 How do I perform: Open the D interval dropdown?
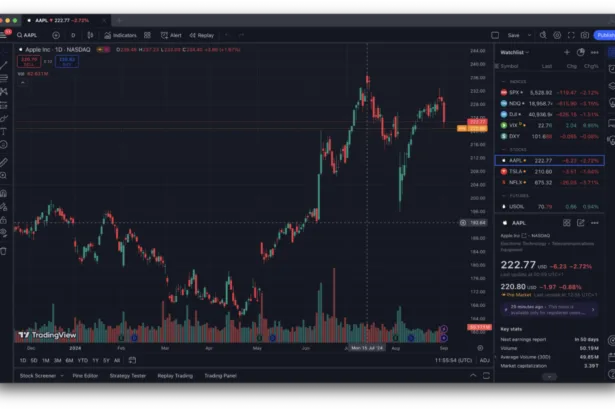coord(73,35)
